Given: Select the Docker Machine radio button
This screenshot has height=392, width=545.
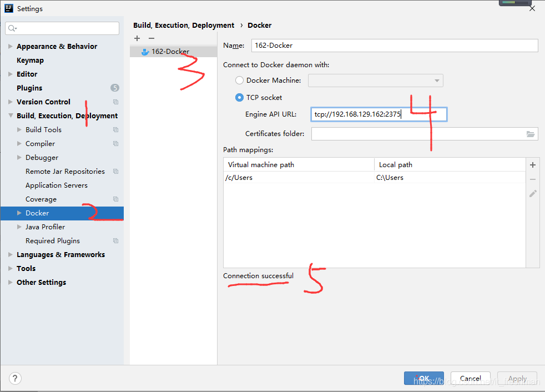Looking at the screenshot, I should click(x=240, y=81).
